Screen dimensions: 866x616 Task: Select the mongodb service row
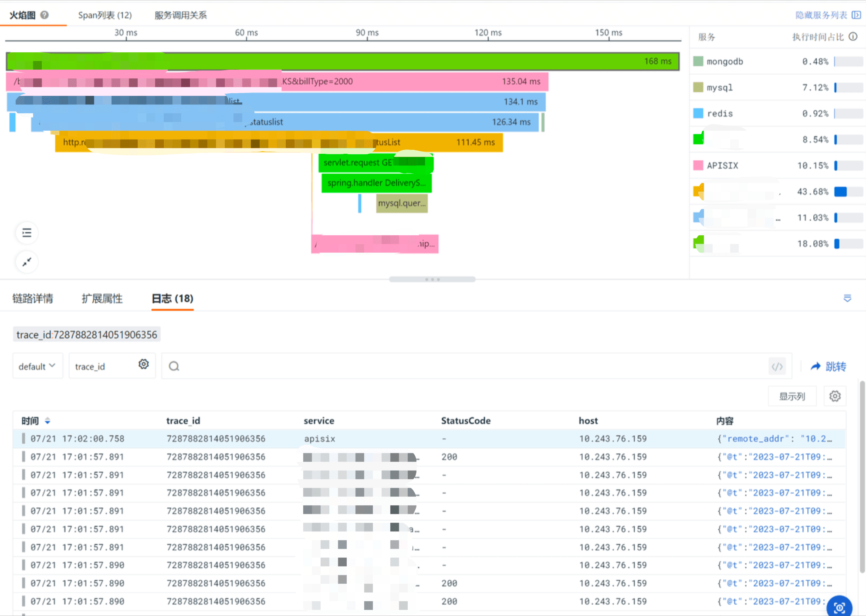point(778,61)
